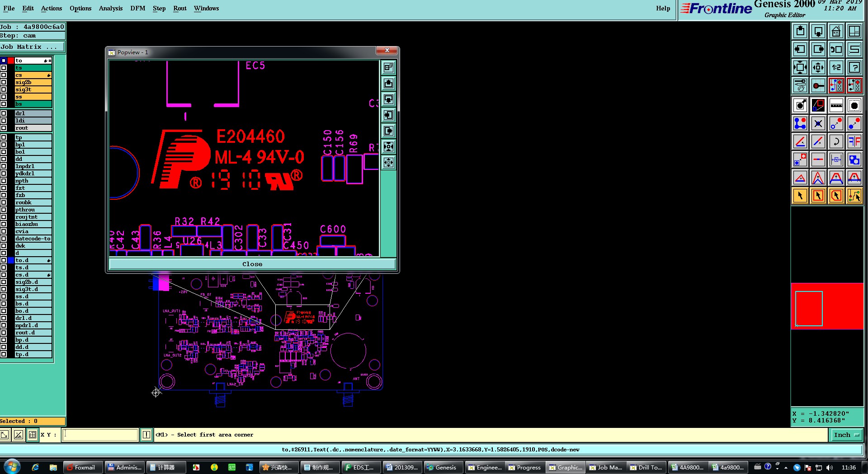Screen dimensions: 868x474
Task: Toggle the sig2b layer checkbox
Action: point(4,82)
